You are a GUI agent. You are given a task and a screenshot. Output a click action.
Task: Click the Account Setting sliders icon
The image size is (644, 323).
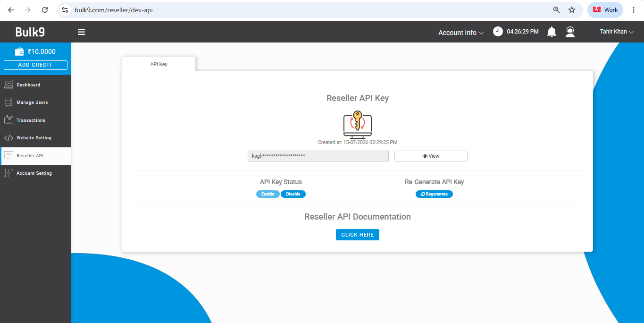(x=8, y=173)
